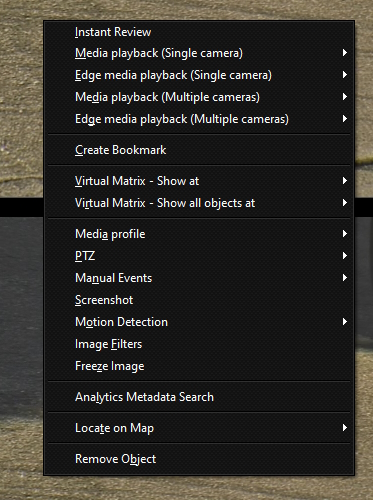This screenshot has width=373, height=500.
Task: Select Instant Review from the menu
Action: [199, 32]
